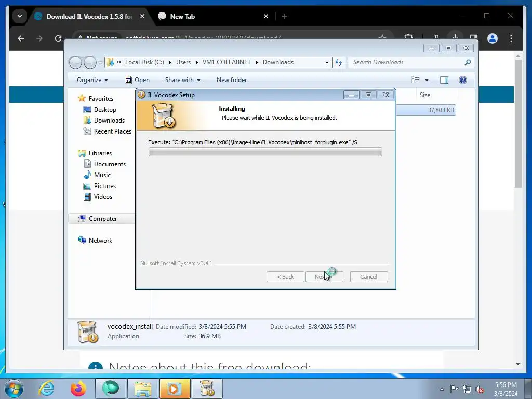Select the installer taskbar icon
The width and height of the screenshot is (532, 399).
click(x=207, y=389)
